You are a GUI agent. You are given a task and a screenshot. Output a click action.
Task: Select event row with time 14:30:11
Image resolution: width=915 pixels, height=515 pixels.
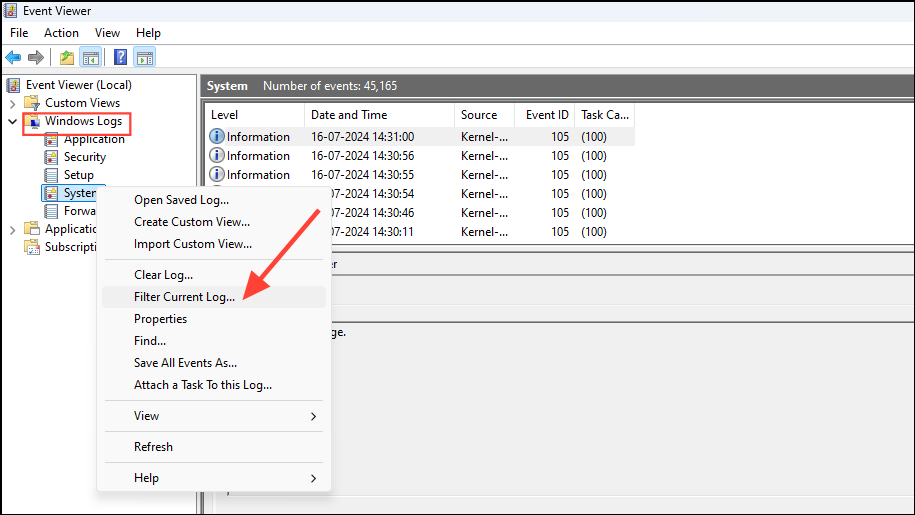click(x=483, y=232)
